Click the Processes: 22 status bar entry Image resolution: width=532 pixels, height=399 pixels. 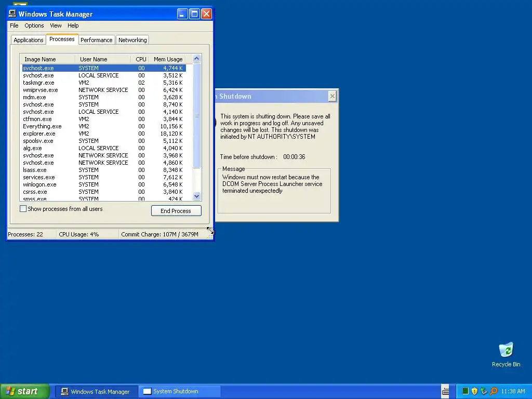[25, 234]
